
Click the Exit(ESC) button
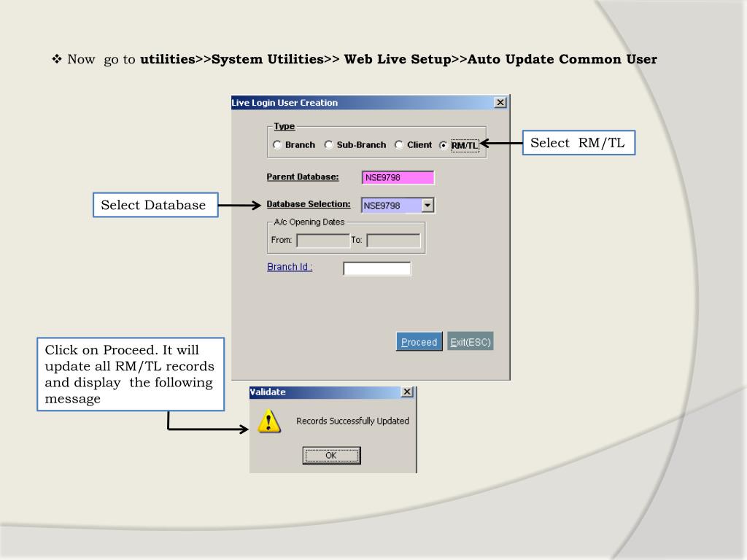coord(470,341)
